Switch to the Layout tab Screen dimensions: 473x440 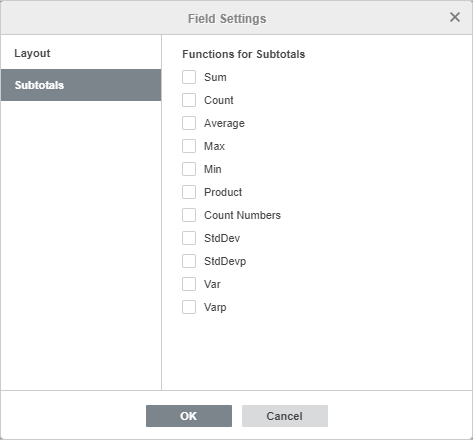[81, 53]
